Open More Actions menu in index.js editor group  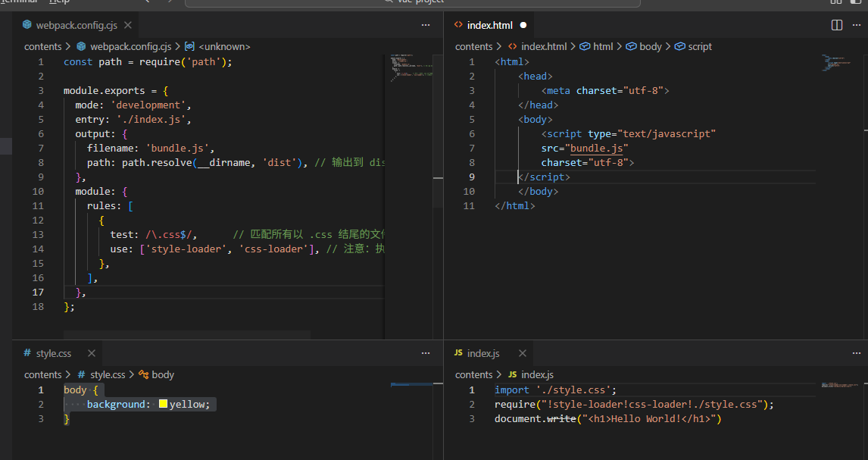click(x=857, y=353)
